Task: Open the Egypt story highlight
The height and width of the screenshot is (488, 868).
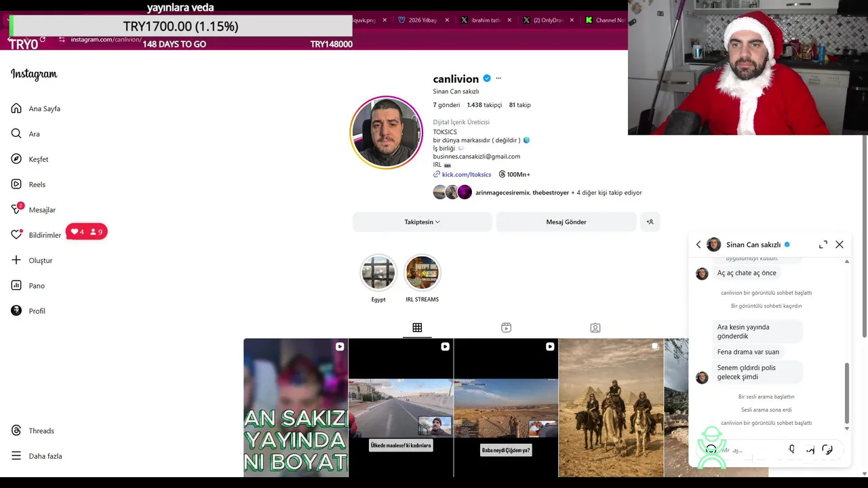Action: [378, 272]
